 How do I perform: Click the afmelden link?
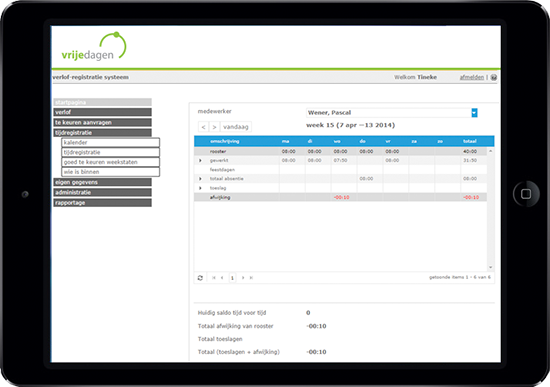(x=471, y=77)
